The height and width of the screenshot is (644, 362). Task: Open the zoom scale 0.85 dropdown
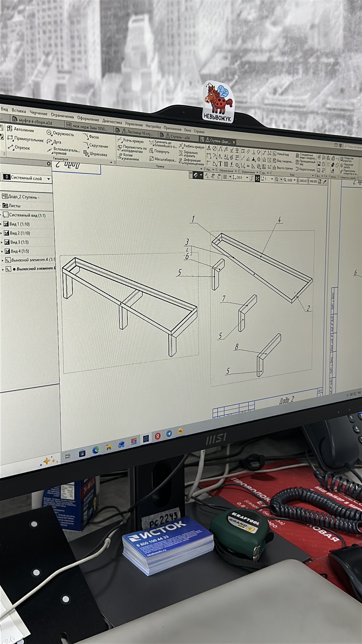[x=294, y=180]
